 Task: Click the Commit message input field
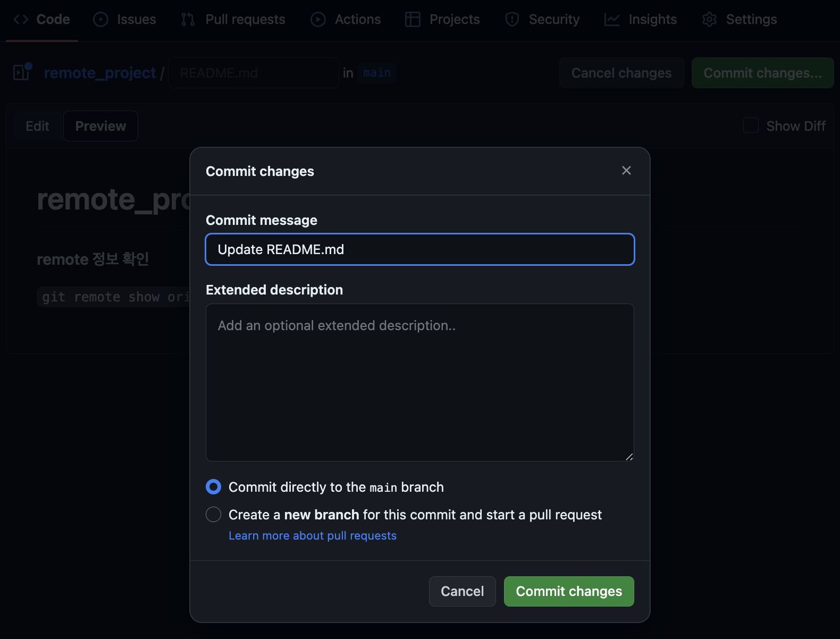[x=420, y=249]
